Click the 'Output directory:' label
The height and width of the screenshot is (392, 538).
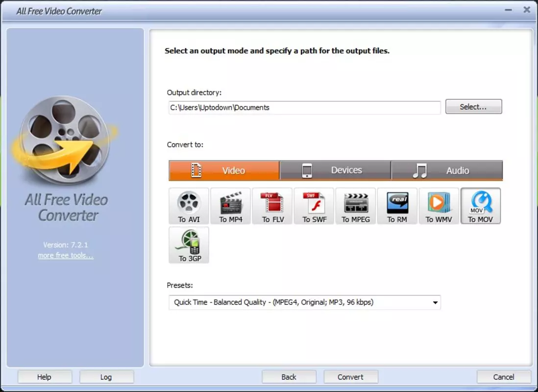[194, 93]
